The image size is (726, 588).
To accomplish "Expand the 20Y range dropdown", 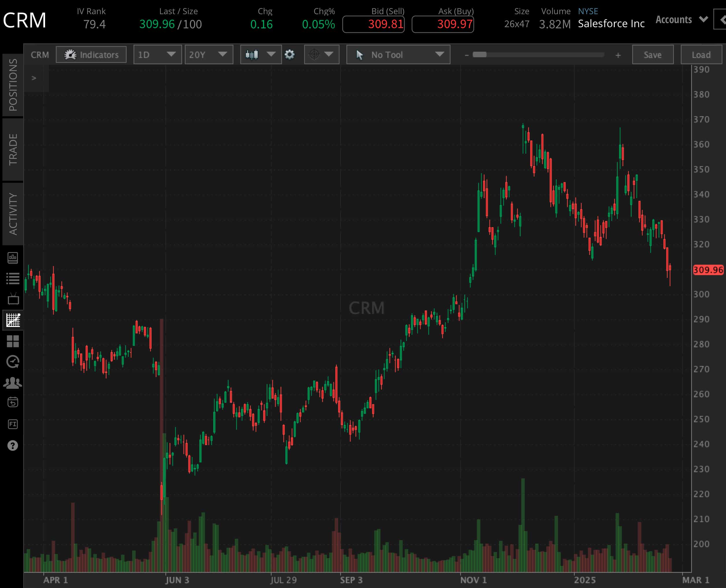I will click(209, 55).
